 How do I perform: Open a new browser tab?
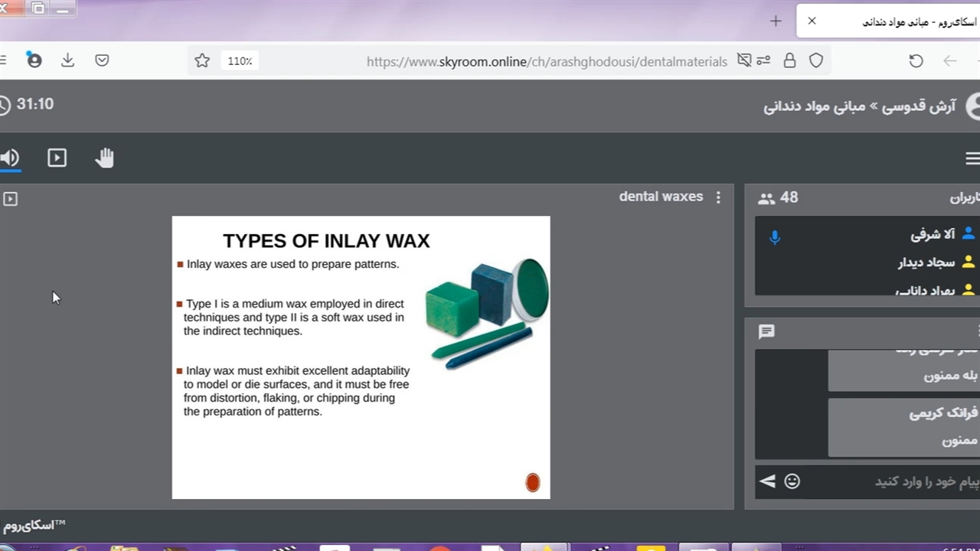776,21
